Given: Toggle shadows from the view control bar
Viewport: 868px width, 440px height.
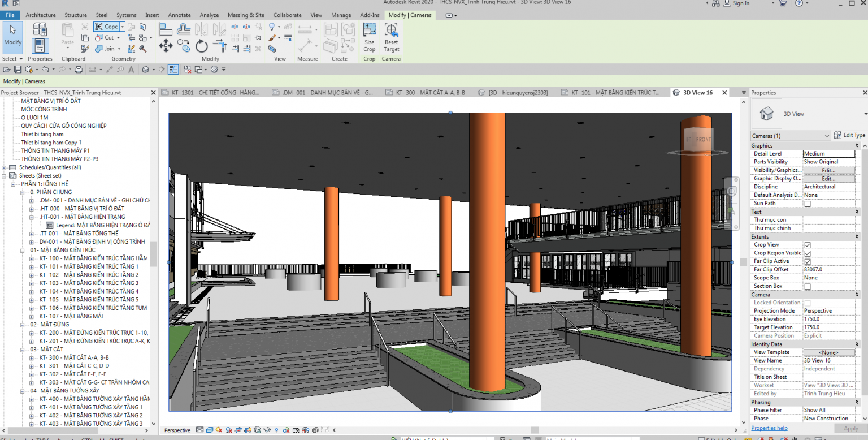Looking at the screenshot, I should (219, 429).
